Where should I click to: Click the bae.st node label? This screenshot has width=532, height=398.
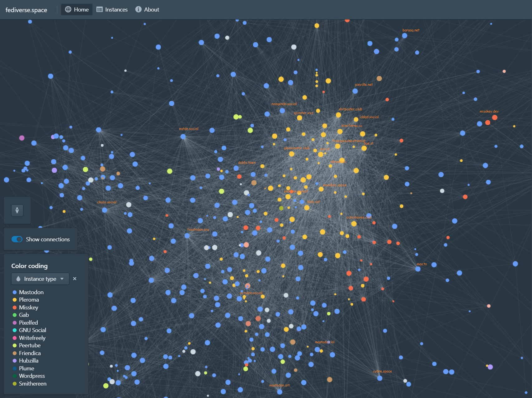pyautogui.click(x=369, y=143)
